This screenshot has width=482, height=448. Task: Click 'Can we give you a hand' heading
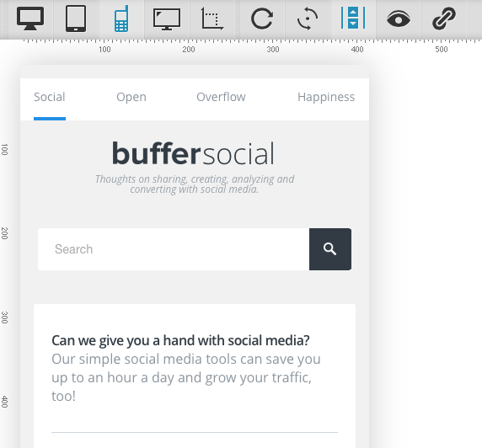[180, 340]
